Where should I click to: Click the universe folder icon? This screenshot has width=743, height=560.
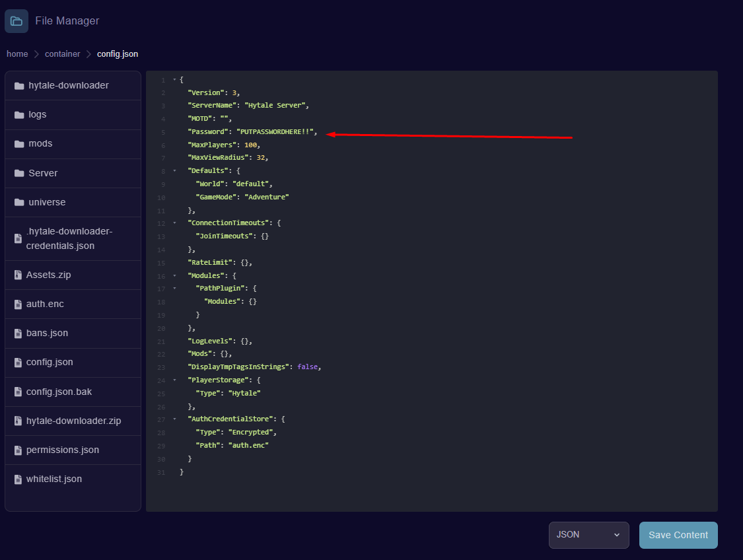(x=19, y=203)
